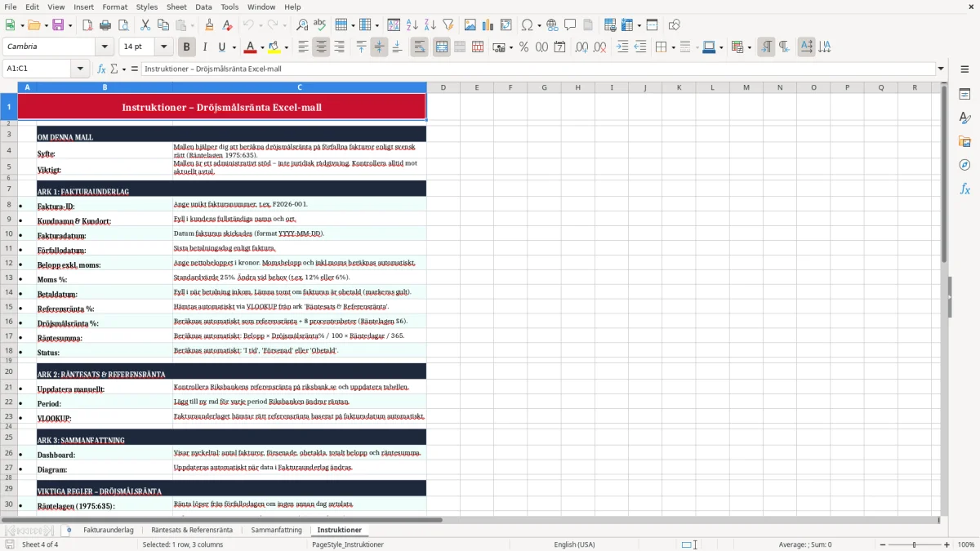This screenshot has width=980, height=551.
Task: Insert a chart
Action: point(488,25)
